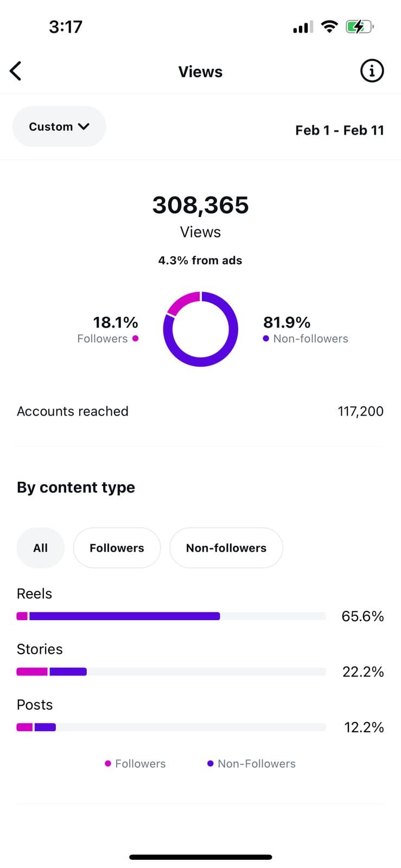Tap the cellular signal bars icon
This screenshot has width=401, height=868.
[303, 27]
